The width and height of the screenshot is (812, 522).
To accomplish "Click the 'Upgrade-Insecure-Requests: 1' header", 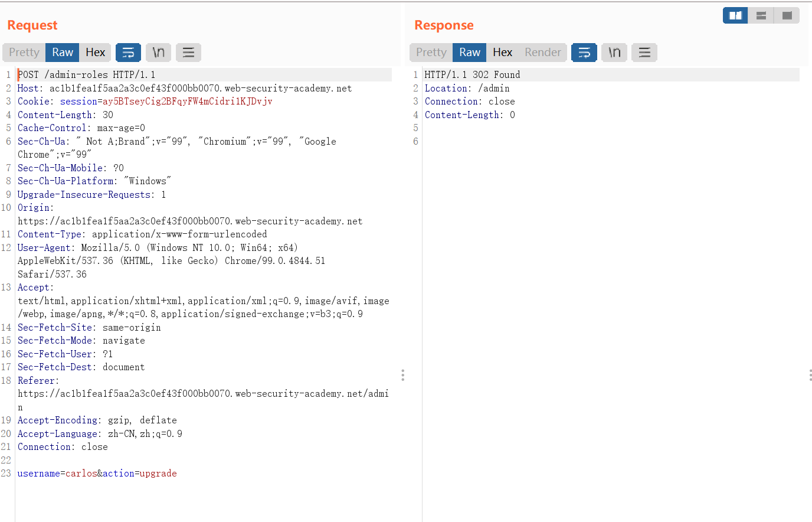I will [92, 195].
